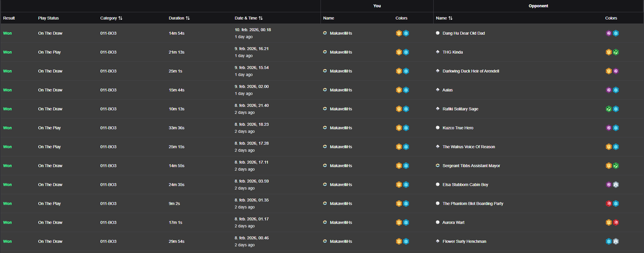Click emerald ink icon in Sergeant Tibbs row
The height and width of the screenshot is (253, 644).
[x=616, y=165]
